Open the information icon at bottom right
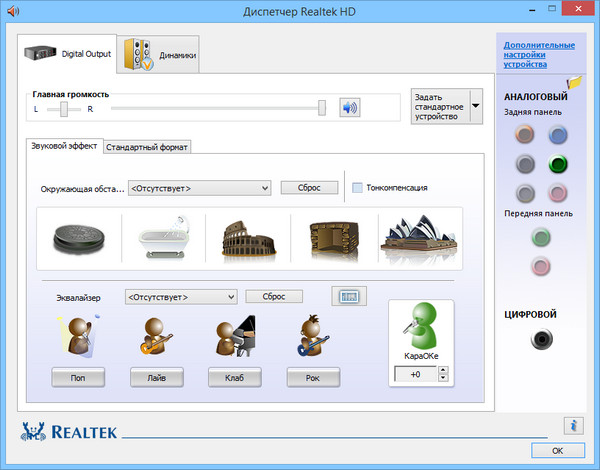This screenshot has height=470, width=600. (x=573, y=426)
